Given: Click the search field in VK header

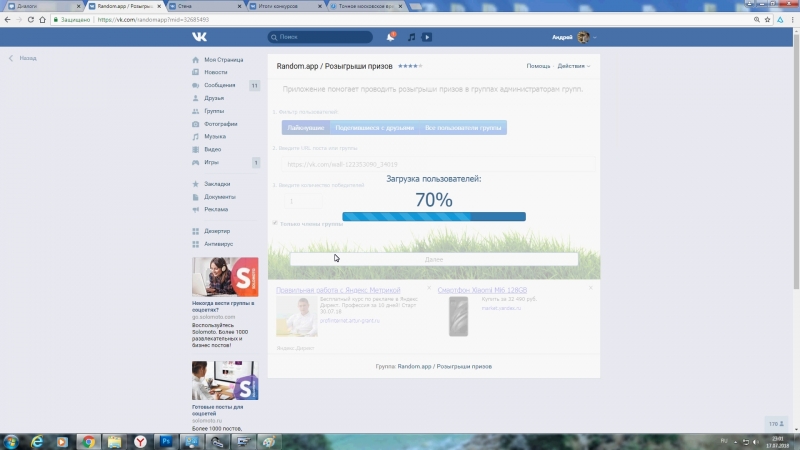Looking at the screenshot, I should pyautogui.click(x=320, y=37).
